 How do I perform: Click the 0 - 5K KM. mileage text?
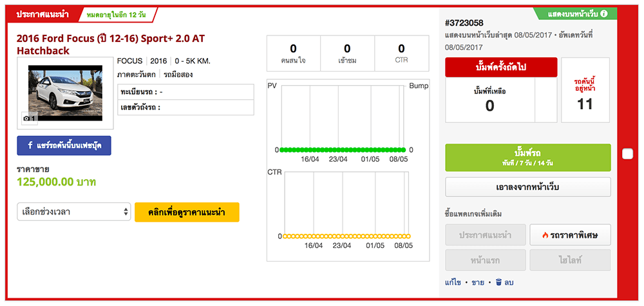(x=192, y=61)
